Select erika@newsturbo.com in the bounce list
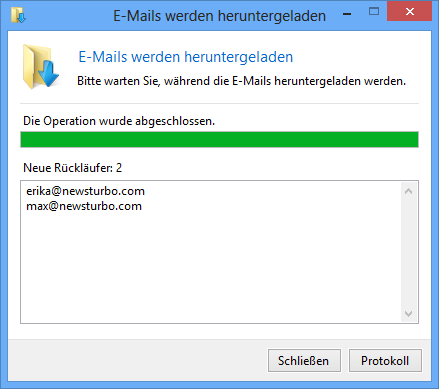The width and height of the screenshot is (439, 389). (86, 191)
